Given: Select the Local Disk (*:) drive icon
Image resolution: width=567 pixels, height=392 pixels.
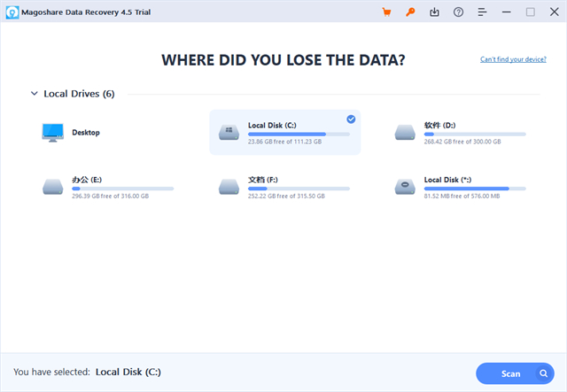Looking at the screenshot, I should 406,186.
